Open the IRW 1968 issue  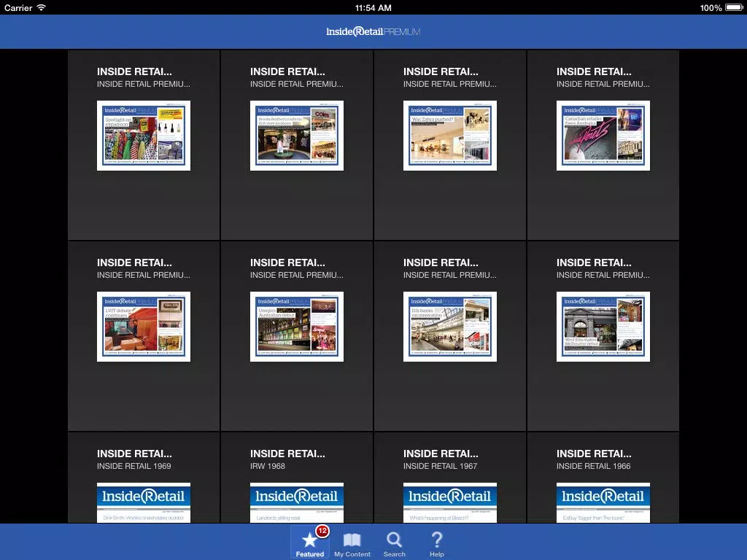[x=297, y=502]
